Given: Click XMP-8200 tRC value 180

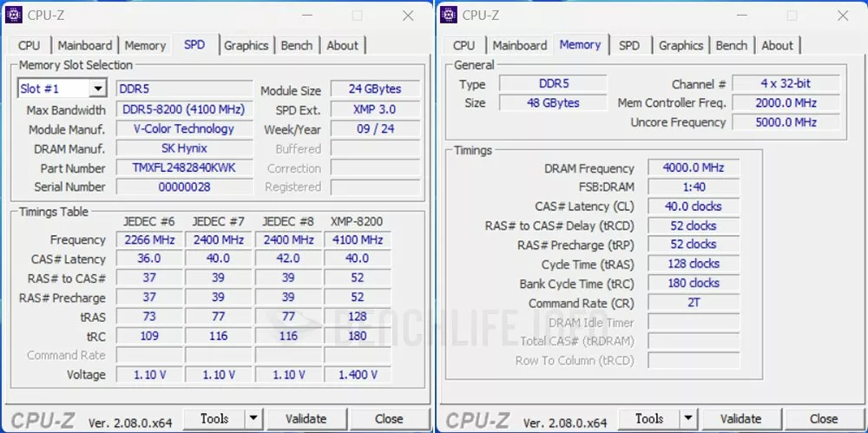Looking at the screenshot, I should click(x=358, y=336).
